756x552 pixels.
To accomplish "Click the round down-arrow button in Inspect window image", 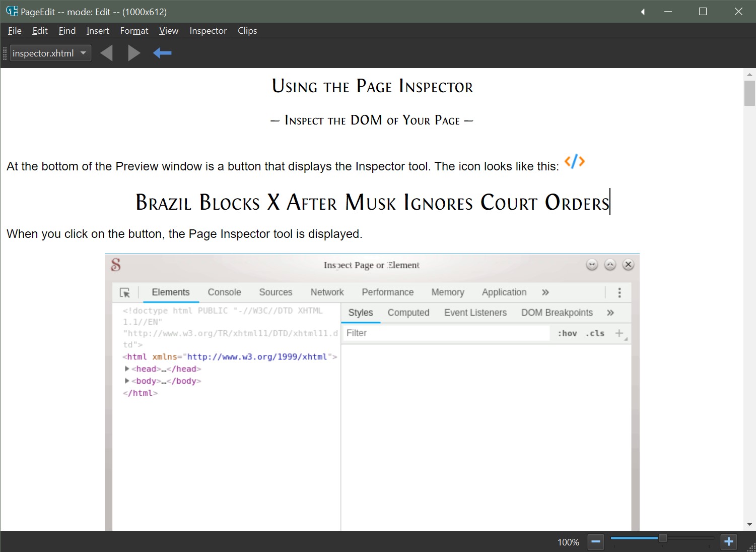I will coord(592,265).
